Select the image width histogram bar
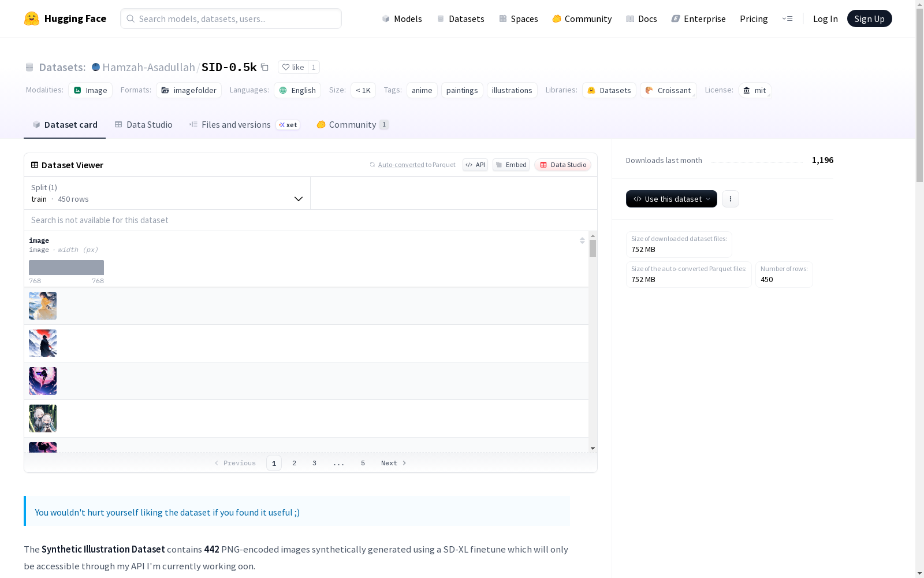 [x=66, y=268]
